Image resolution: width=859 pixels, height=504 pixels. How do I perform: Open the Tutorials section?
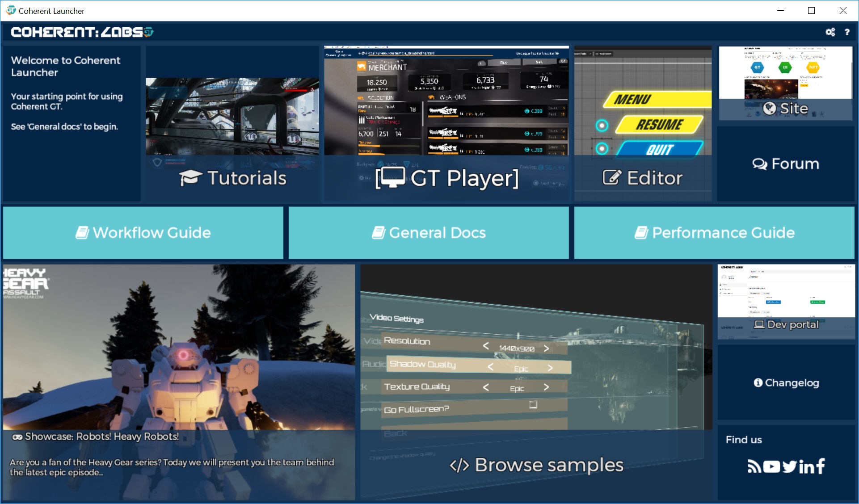point(232,177)
